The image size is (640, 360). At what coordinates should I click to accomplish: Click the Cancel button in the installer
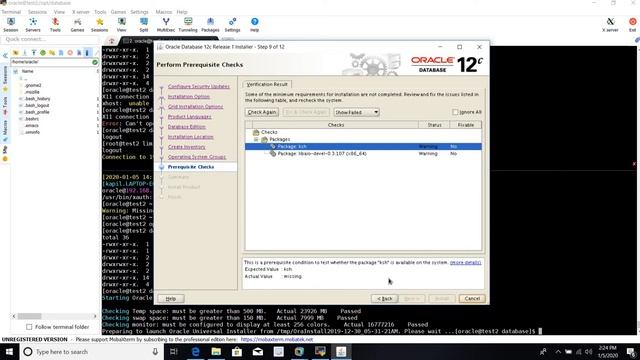[x=472, y=299]
